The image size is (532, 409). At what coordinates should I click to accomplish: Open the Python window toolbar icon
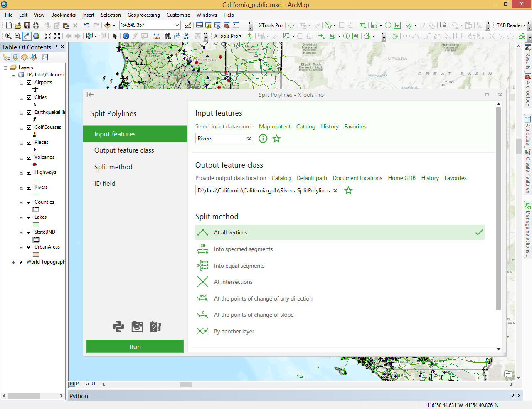tap(236, 25)
